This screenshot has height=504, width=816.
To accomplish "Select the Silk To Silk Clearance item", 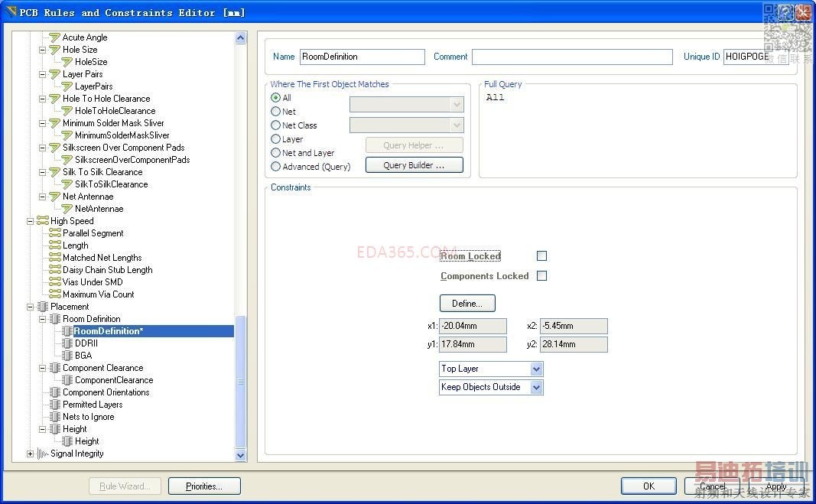I will click(x=102, y=172).
